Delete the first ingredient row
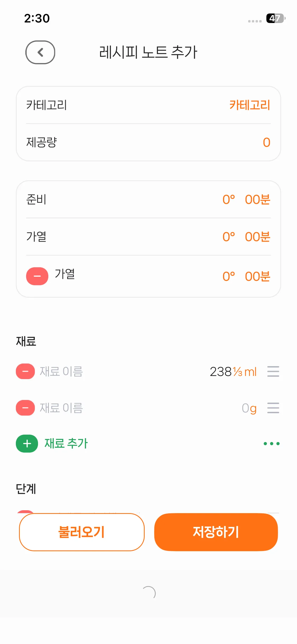This screenshot has width=297, height=644. click(25, 371)
